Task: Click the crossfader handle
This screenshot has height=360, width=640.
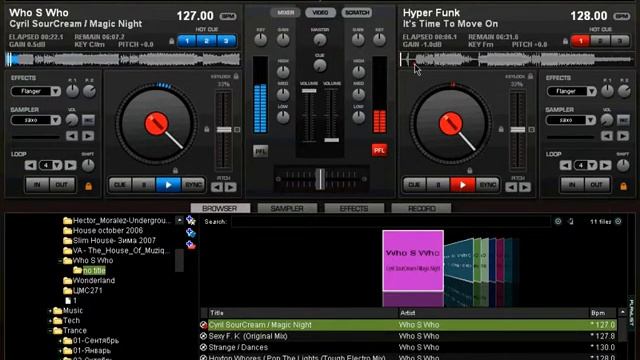Action: coord(321,179)
